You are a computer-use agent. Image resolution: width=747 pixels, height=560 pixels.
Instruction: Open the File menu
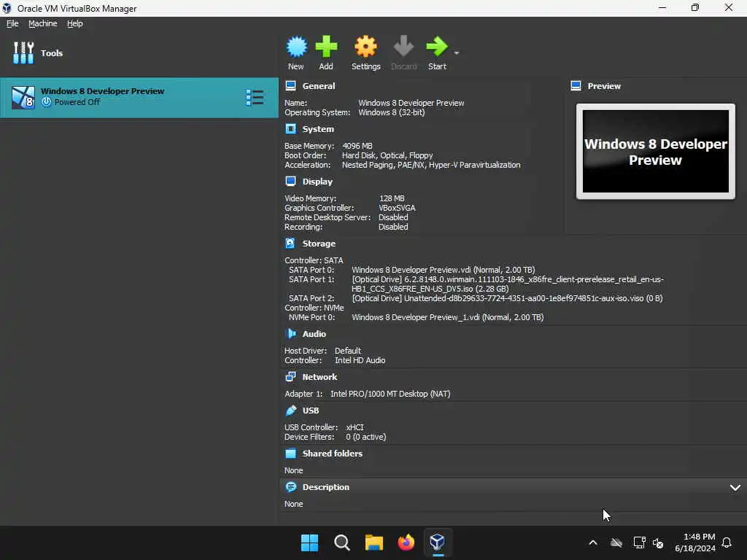pos(12,23)
